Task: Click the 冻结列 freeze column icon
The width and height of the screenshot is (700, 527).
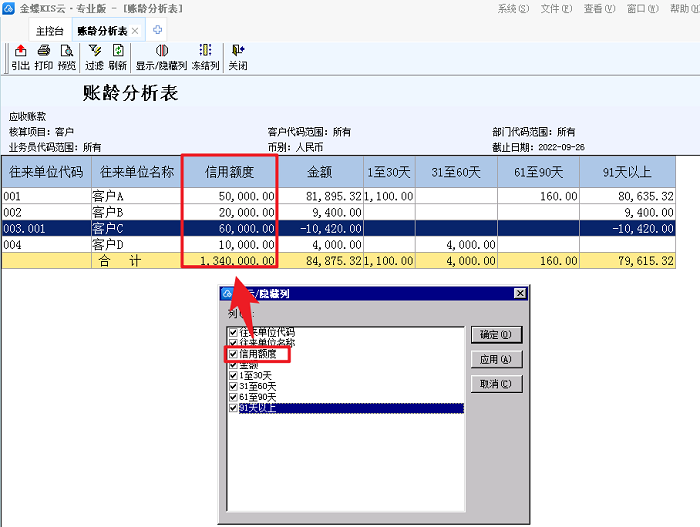Action: coord(205,57)
